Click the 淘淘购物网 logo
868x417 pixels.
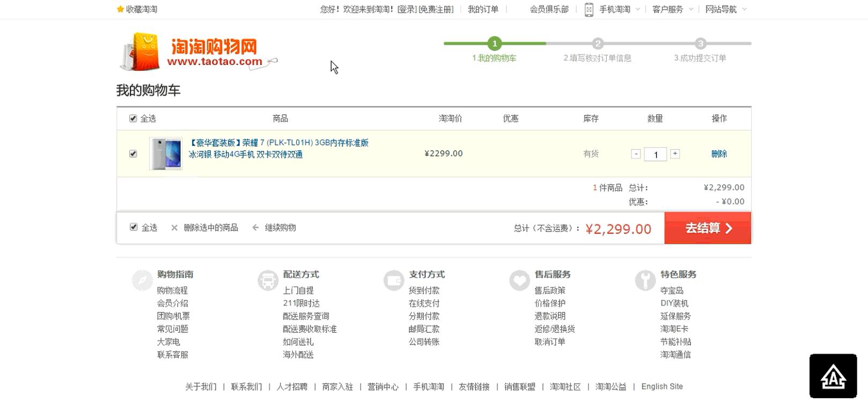point(197,52)
